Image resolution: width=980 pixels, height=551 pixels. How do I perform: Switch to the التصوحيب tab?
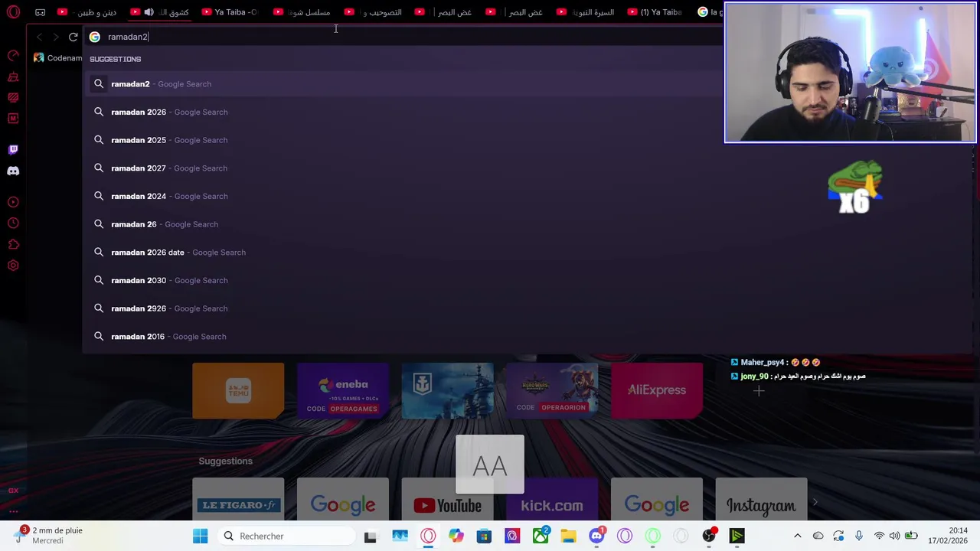click(x=371, y=12)
